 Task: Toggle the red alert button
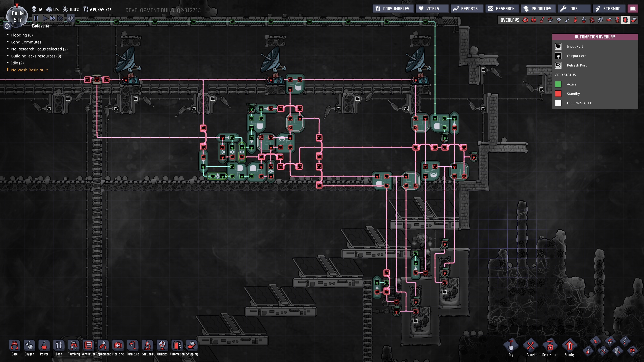point(71,18)
